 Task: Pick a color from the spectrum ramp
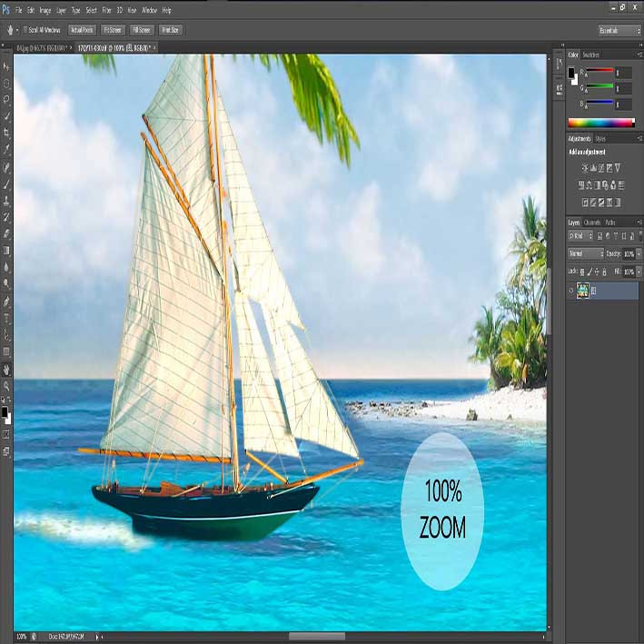tap(601, 123)
